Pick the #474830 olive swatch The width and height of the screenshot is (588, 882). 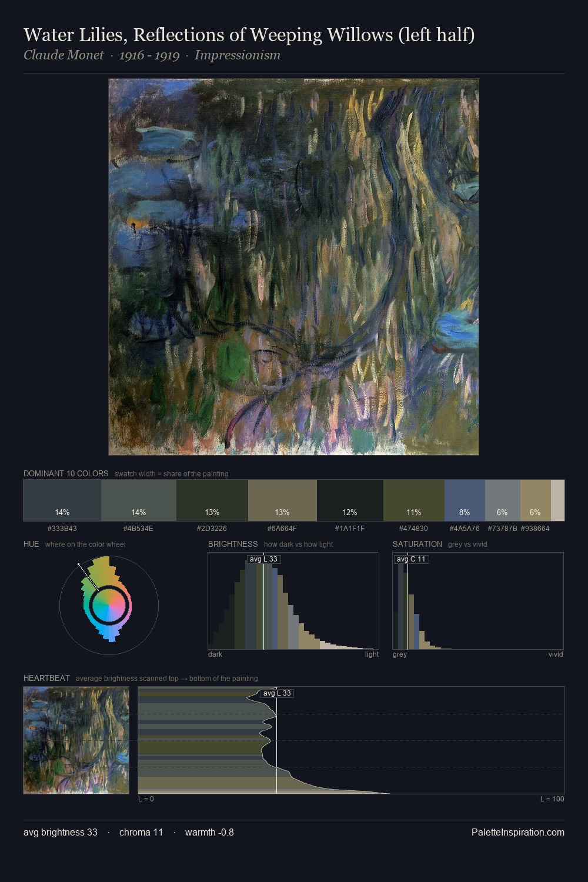click(x=414, y=500)
